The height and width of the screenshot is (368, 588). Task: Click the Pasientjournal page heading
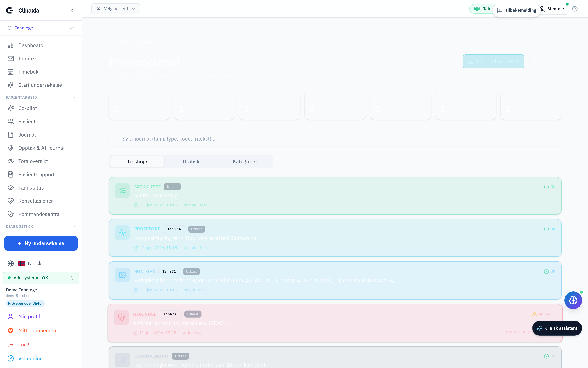coord(145,62)
